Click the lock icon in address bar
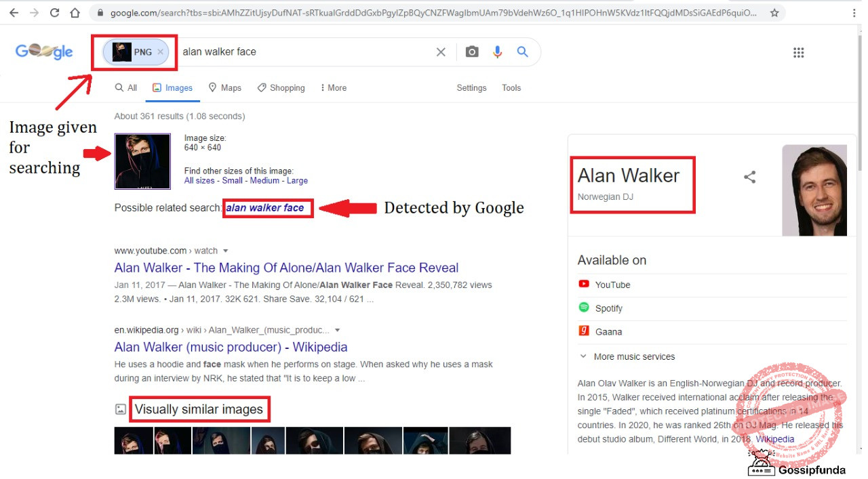The height and width of the screenshot is (479, 868). coord(101,13)
